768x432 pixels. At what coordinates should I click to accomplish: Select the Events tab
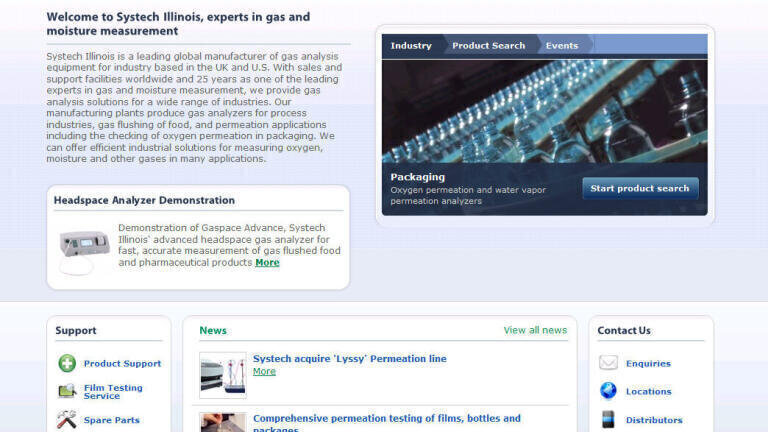click(562, 46)
